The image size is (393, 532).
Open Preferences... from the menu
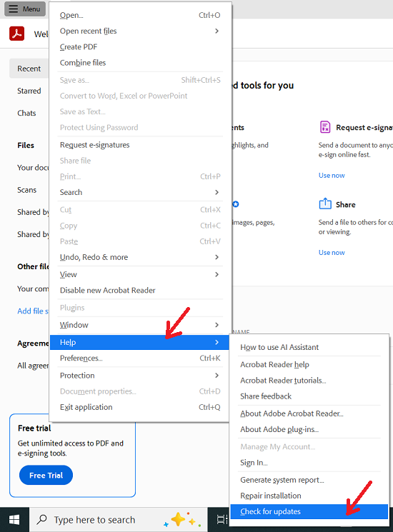pyautogui.click(x=140, y=358)
